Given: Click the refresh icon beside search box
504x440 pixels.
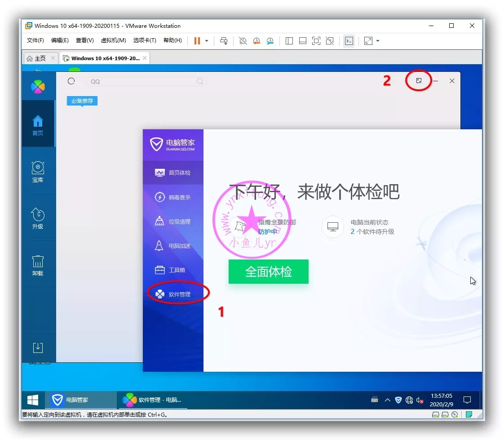Looking at the screenshot, I should 71,81.
